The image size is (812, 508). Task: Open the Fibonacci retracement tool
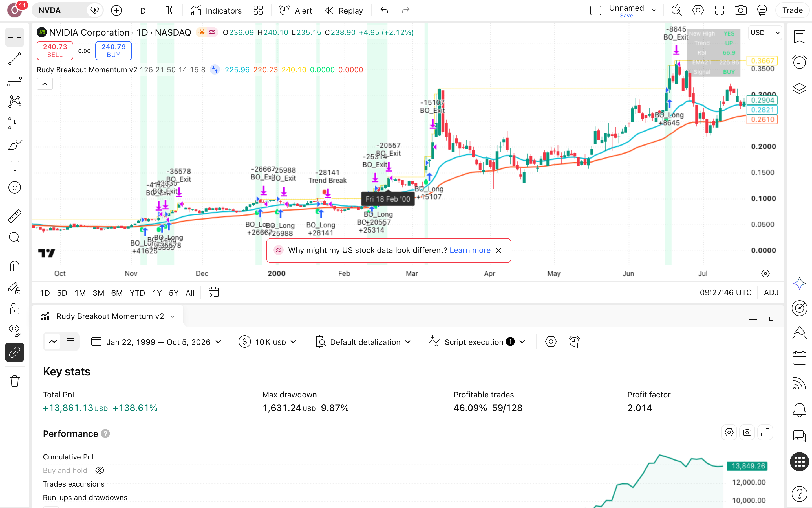coord(14,80)
